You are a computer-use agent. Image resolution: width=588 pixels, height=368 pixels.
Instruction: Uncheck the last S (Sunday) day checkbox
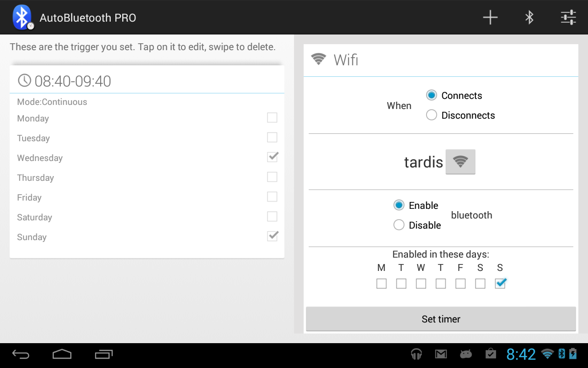(x=500, y=283)
